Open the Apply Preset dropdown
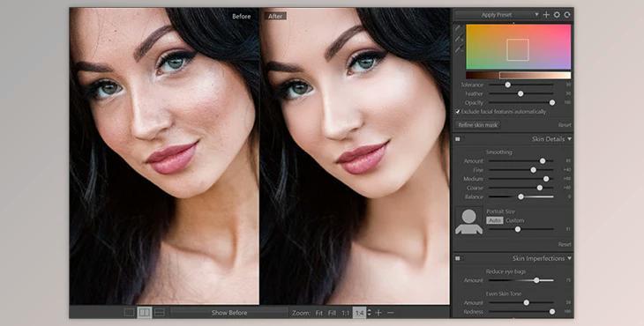 (x=497, y=15)
